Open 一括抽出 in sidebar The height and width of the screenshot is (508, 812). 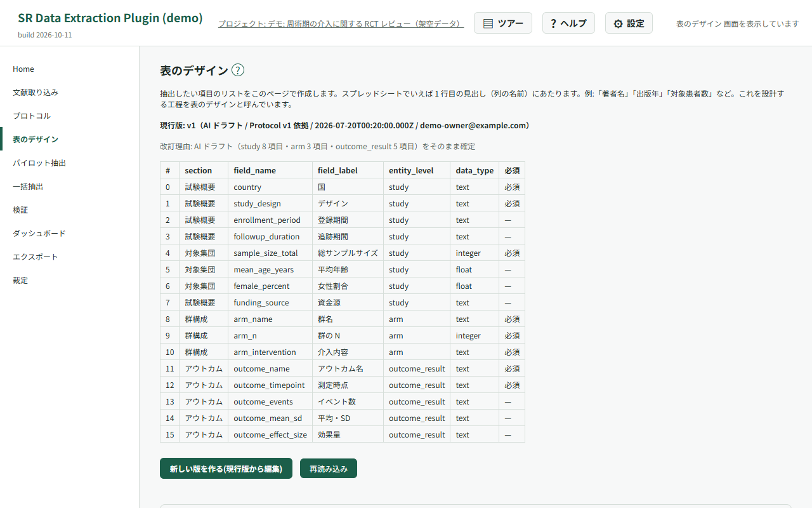coord(70,186)
